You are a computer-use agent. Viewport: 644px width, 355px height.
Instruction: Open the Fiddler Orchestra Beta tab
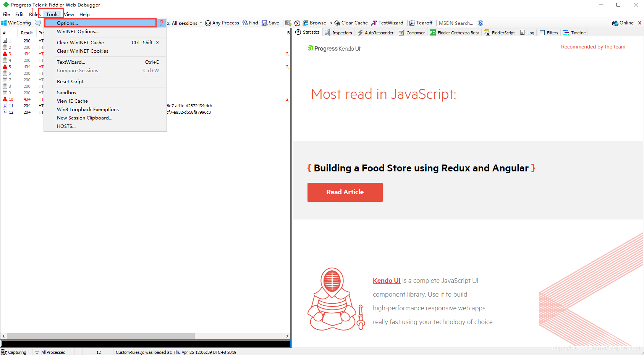click(x=455, y=33)
